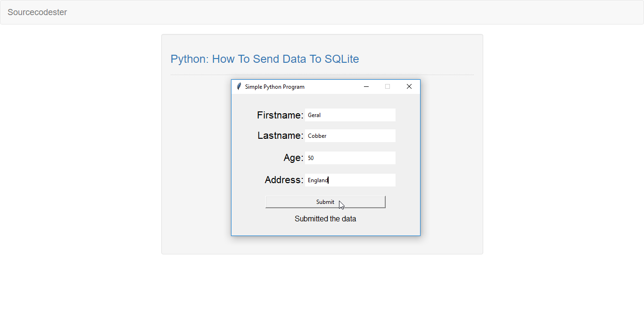Viewport: 644px width, 312px height.
Task: Focus the Lastname field containing Cobber
Action: [x=350, y=136]
